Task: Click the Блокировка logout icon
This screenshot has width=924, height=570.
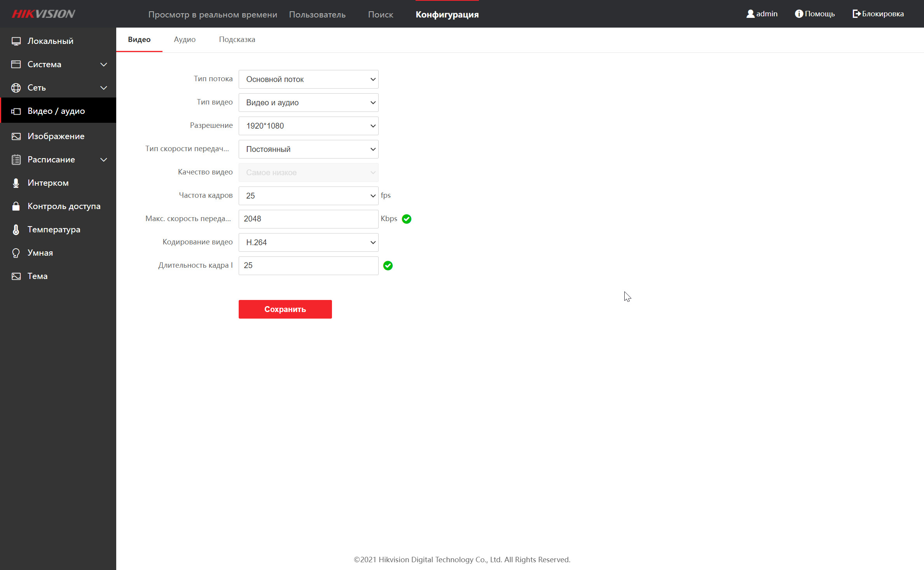Action: [856, 14]
